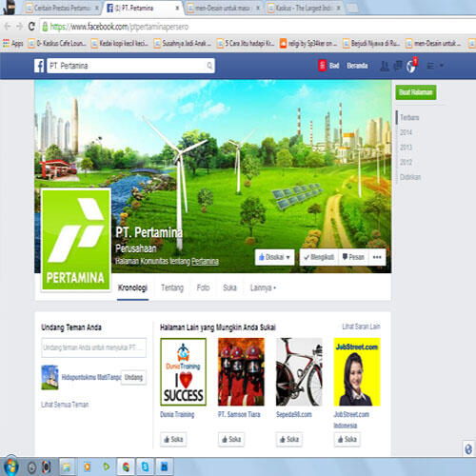Screen dimensions: 476x476
Task: Switch to the Kaskus - The Largest browser tab
Action: (303, 8)
